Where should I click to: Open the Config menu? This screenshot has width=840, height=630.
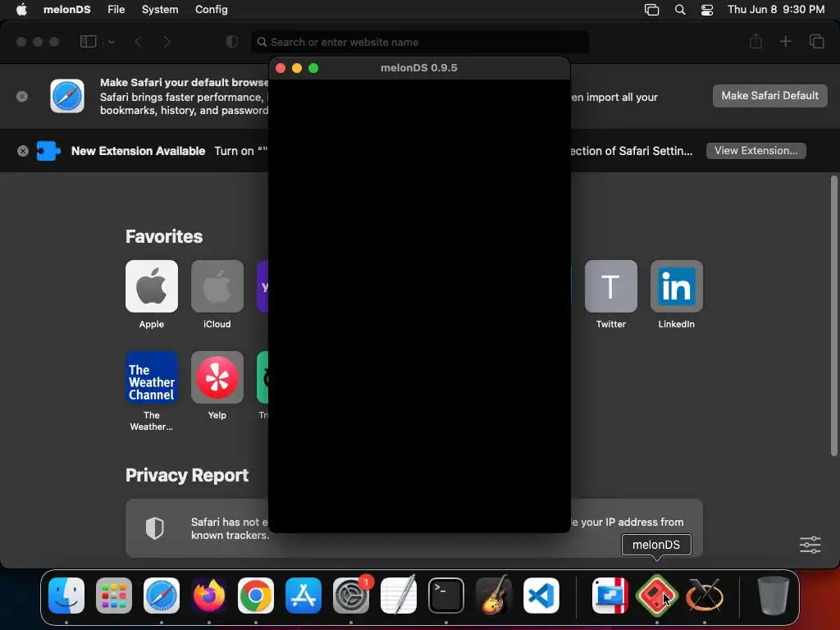point(211,10)
